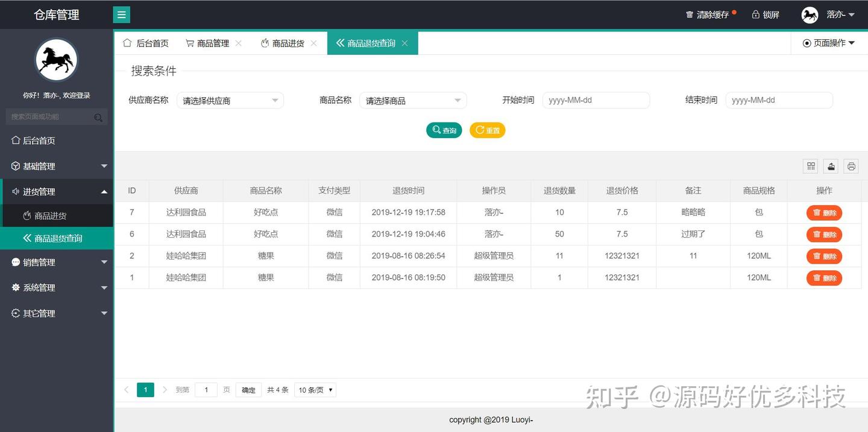This screenshot has width=868, height=432.
Task: Click the horse avatar in the top bar
Action: point(810,14)
